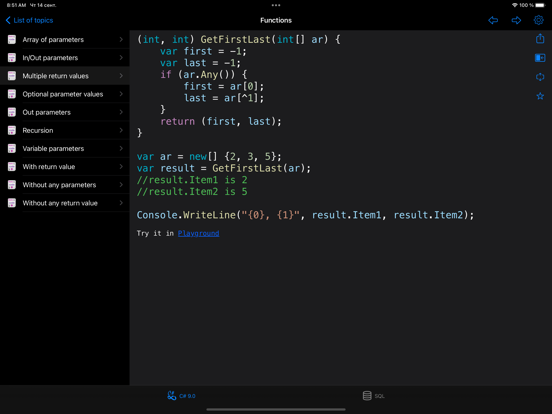Select the Variable parameters topic
The image size is (552, 414).
pos(65,148)
